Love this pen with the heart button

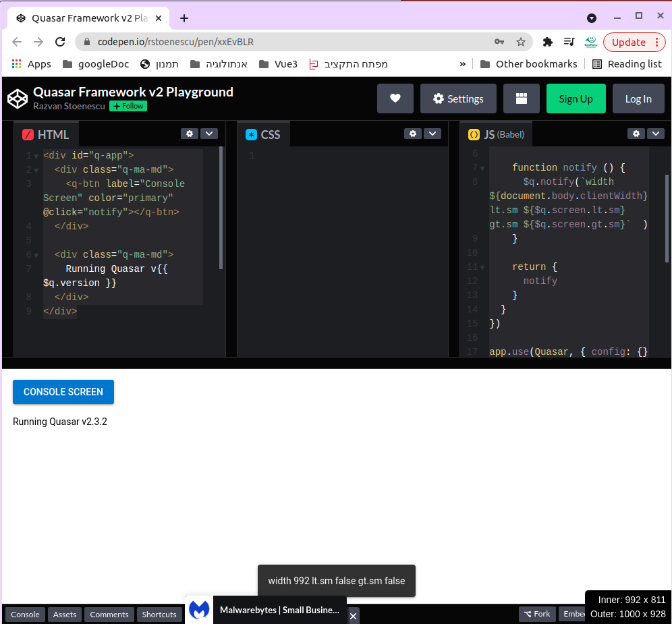395,98
